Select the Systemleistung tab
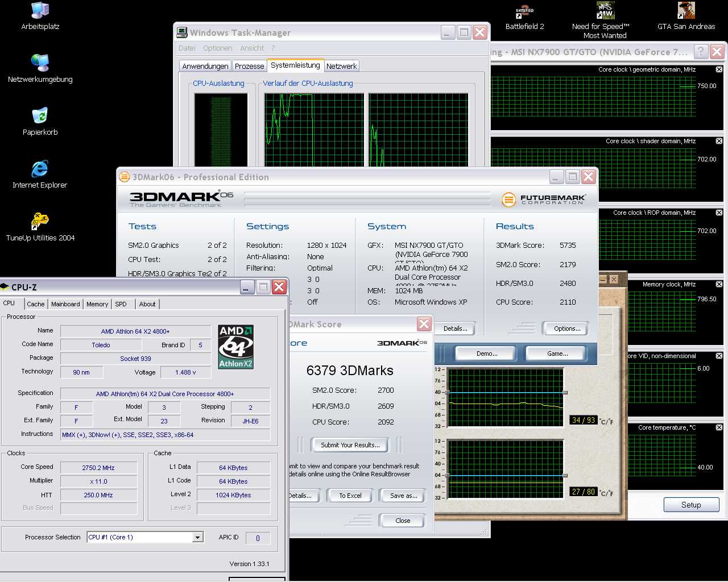 pyautogui.click(x=295, y=65)
